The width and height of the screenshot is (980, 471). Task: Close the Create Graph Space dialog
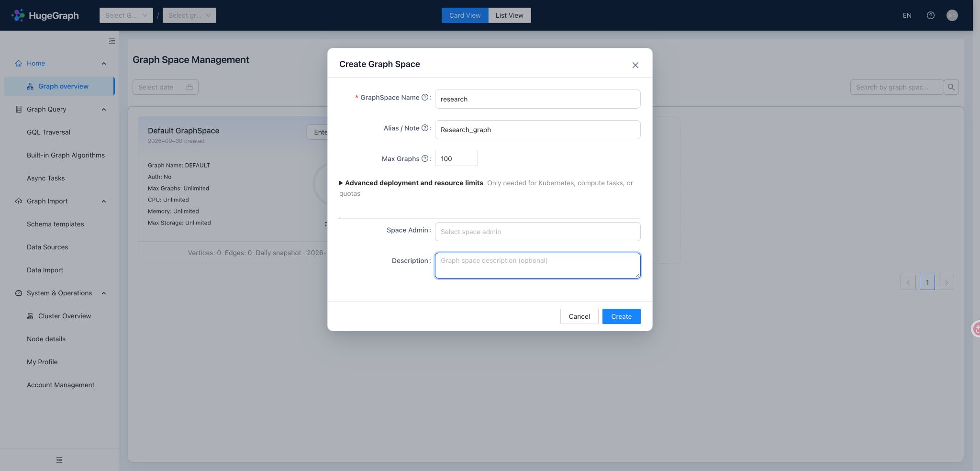635,65
